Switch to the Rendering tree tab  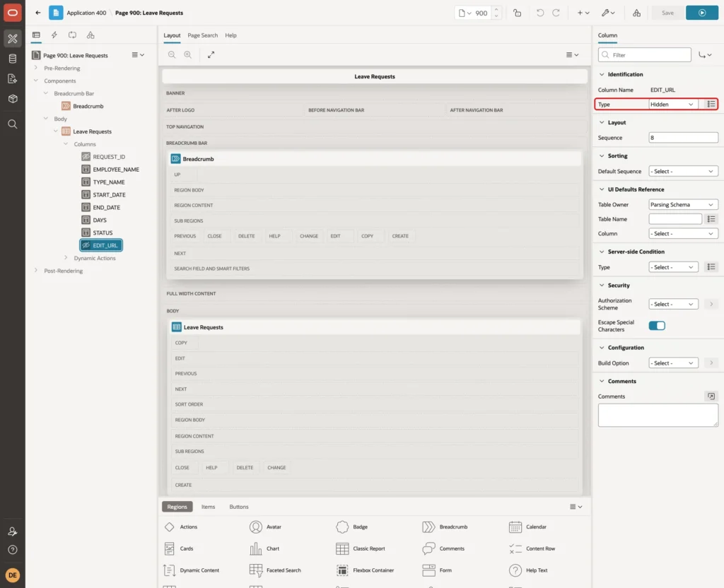pyautogui.click(x=36, y=35)
